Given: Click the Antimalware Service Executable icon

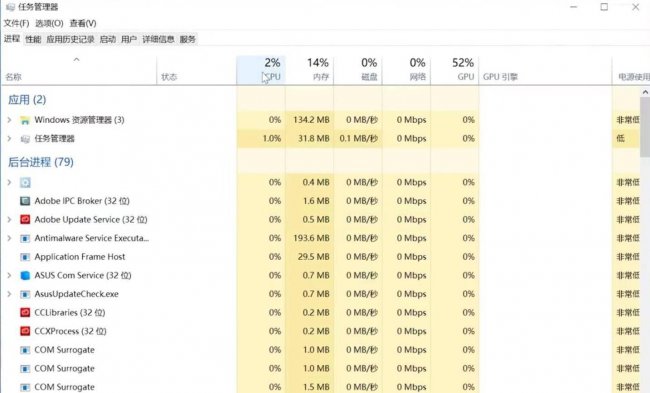Looking at the screenshot, I should coord(25,238).
